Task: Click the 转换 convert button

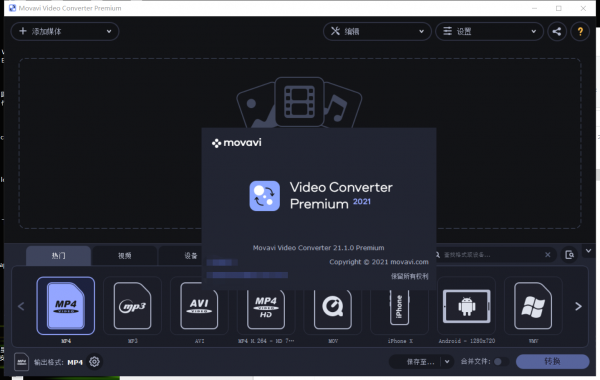Action: (x=552, y=362)
